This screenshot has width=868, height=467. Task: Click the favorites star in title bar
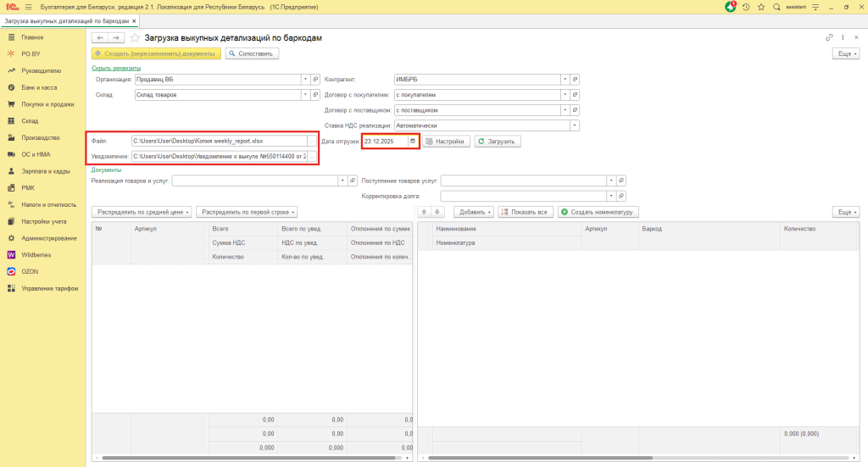(761, 7)
